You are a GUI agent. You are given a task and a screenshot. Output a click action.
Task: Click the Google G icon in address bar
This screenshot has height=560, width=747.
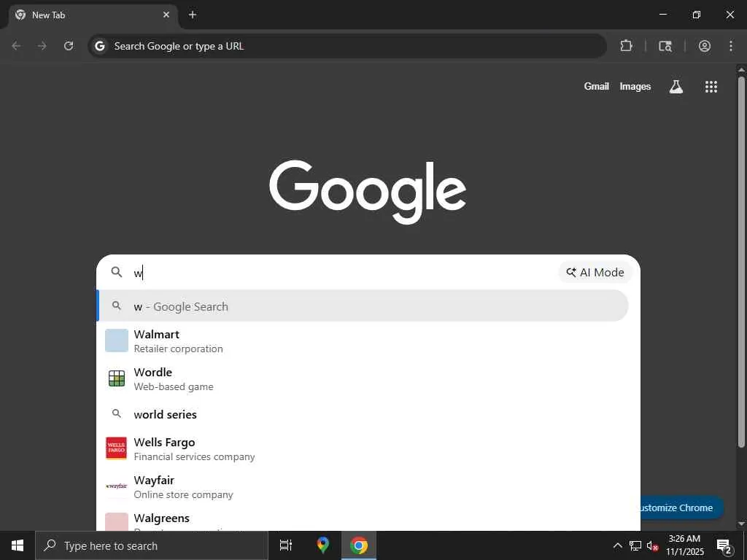pos(99,46)
